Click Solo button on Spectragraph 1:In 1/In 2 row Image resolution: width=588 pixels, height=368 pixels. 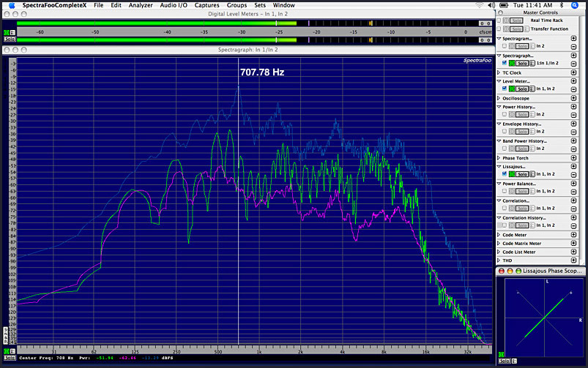[522, 64]
